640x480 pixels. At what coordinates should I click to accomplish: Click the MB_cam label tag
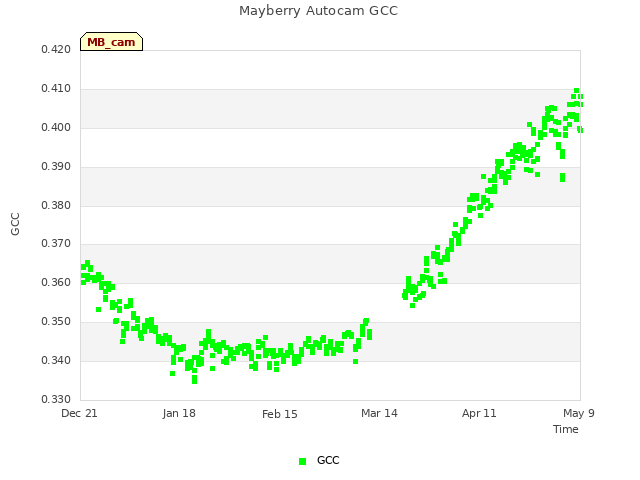111,42
